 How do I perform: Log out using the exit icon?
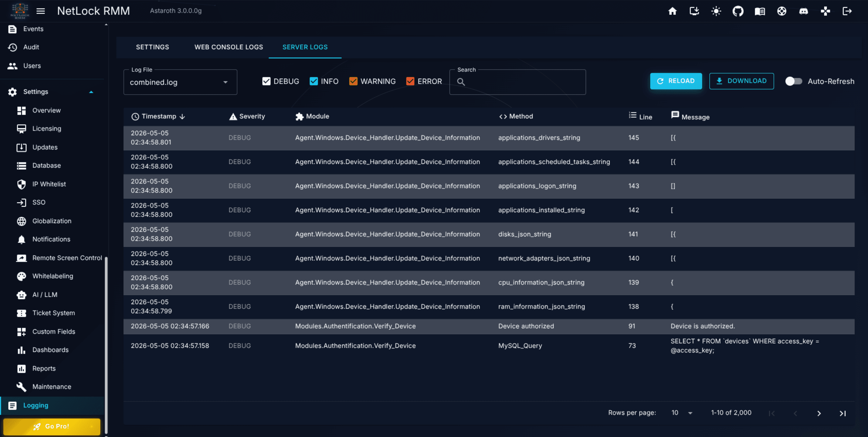(847, 11)
